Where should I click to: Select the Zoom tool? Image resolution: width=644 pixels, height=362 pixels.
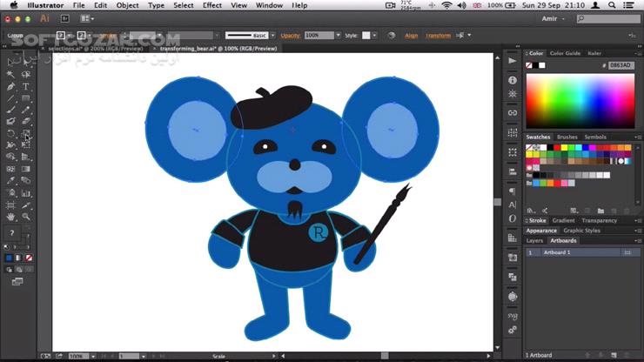tap(25, 217)
